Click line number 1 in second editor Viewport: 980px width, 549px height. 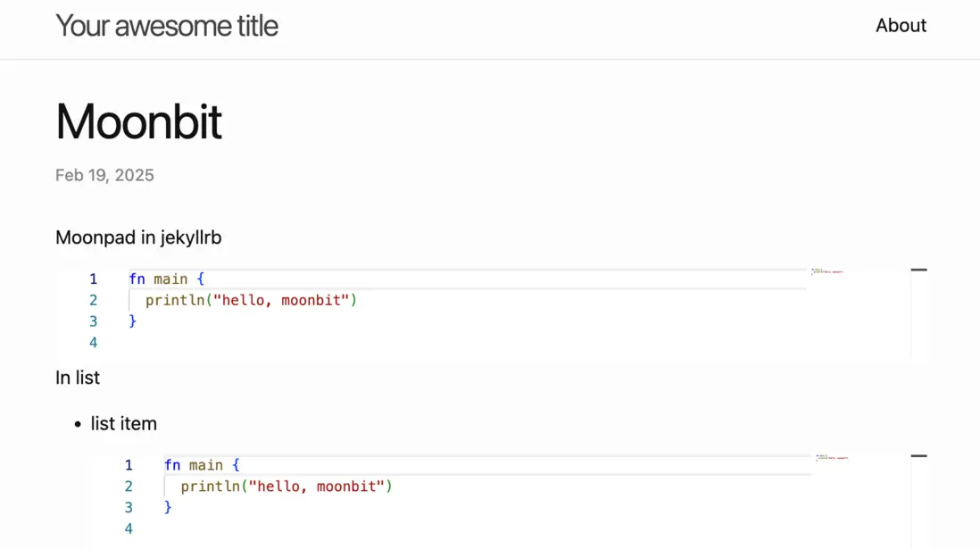[129, 465]
